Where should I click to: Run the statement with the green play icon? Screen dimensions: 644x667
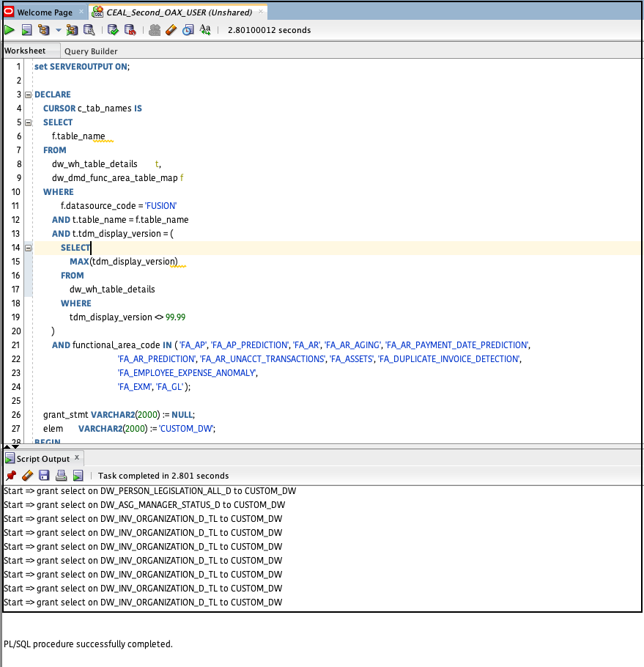(10, 30)
